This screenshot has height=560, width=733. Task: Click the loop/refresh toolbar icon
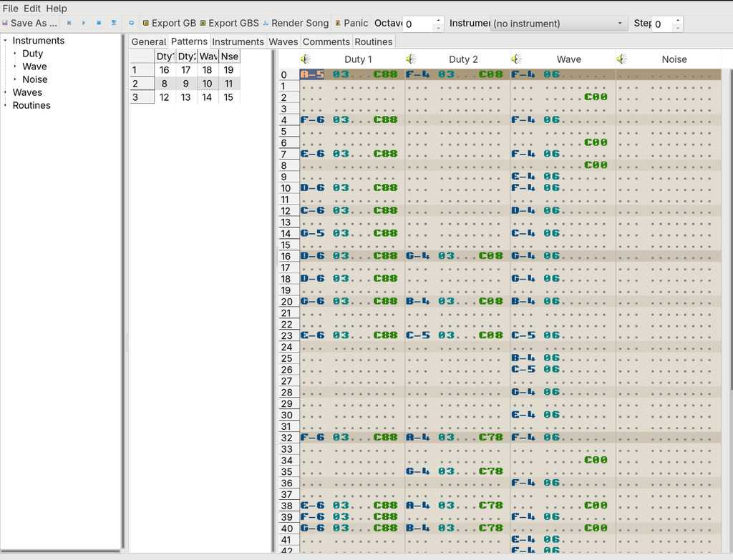coord(132,23)
